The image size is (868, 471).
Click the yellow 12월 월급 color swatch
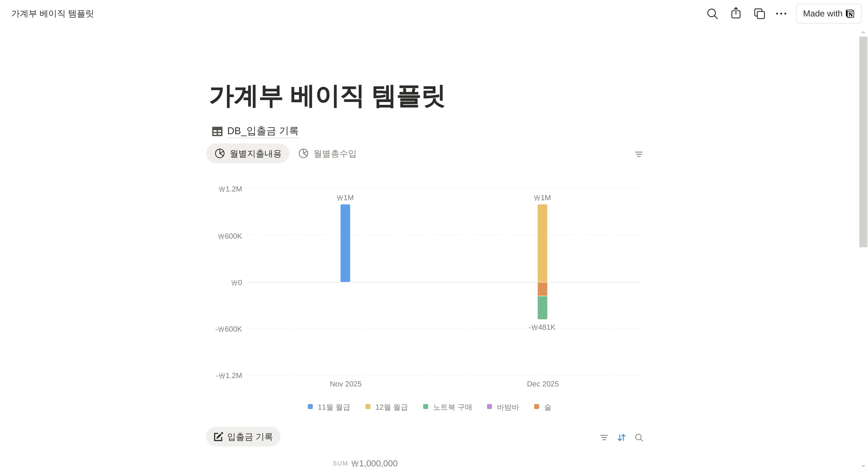[368, 407]
